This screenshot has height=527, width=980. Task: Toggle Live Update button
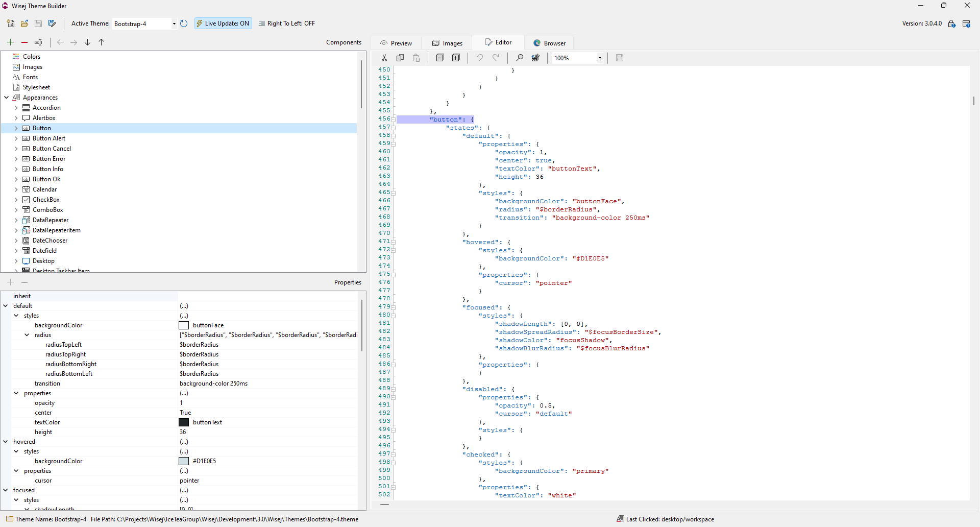[223, 23]
